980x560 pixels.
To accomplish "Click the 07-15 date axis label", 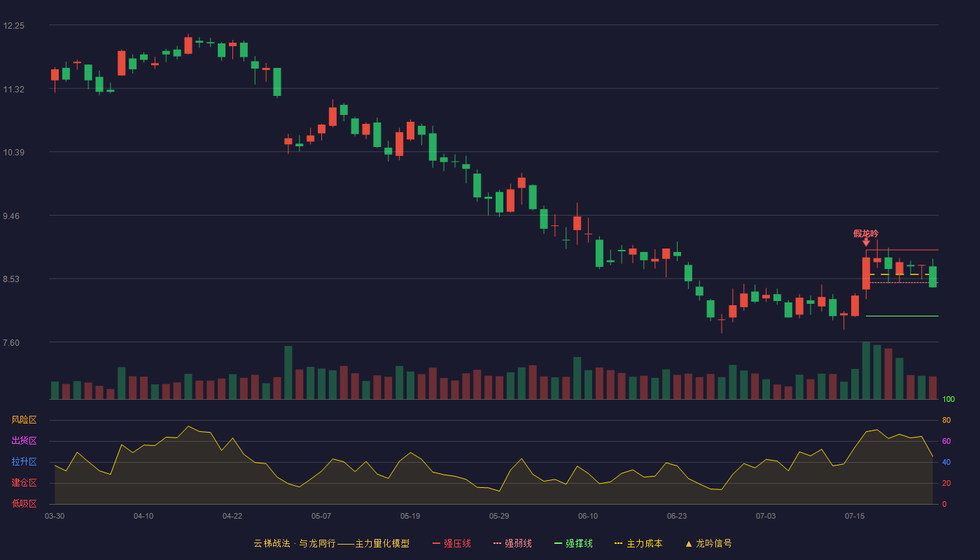I will 855,516.
